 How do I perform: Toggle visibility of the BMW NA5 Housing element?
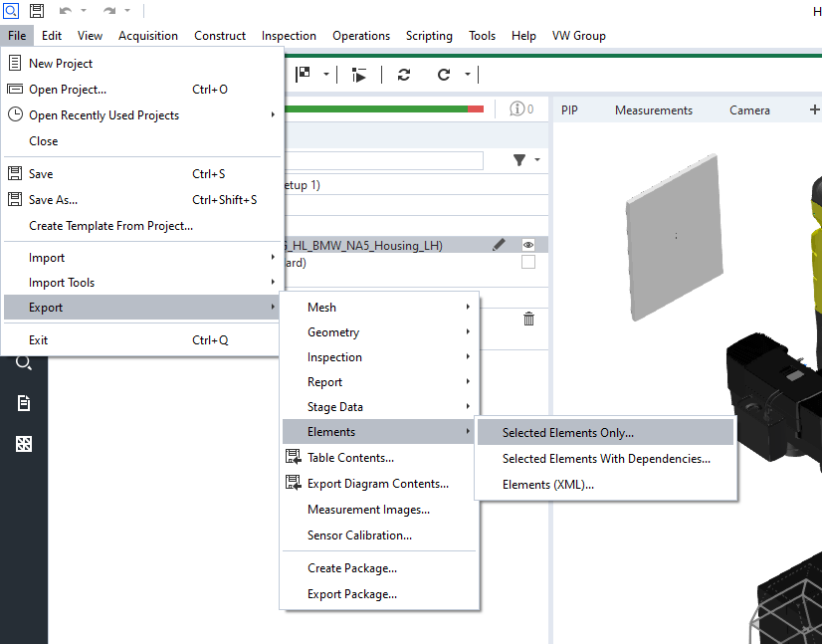(x=528, y=244)
